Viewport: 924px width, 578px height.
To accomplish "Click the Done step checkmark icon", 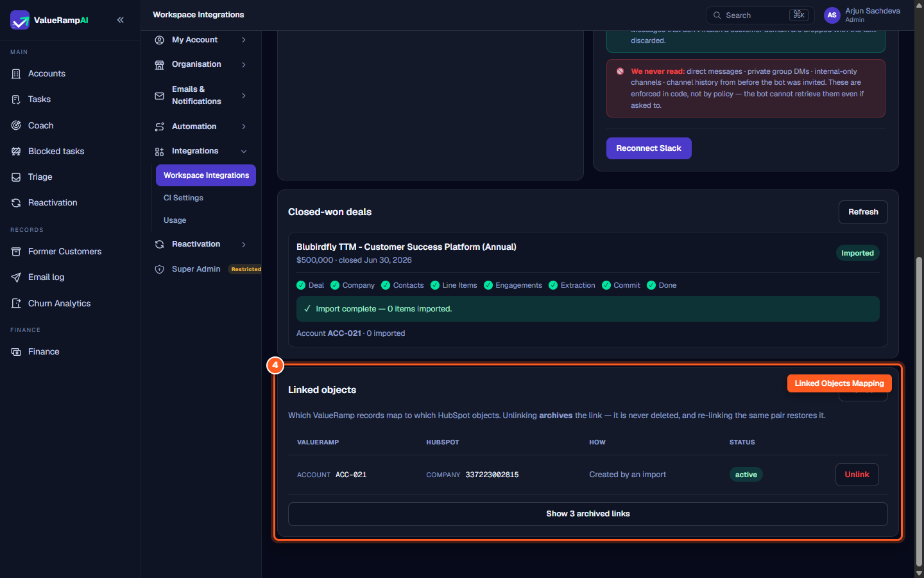I will click(651, 285).
